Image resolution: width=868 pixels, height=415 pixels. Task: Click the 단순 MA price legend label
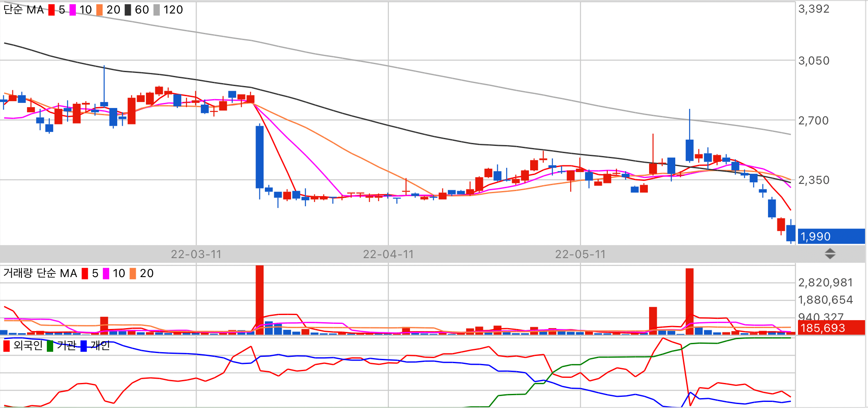(24, 10)
